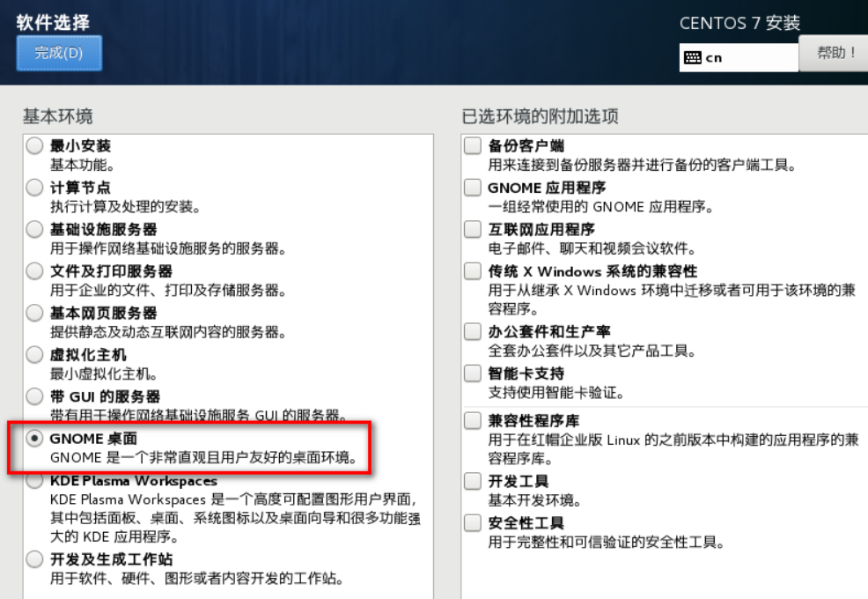
Task: Choose KDE Plasma Workspaces environment
Action: [x=34, y=481]
